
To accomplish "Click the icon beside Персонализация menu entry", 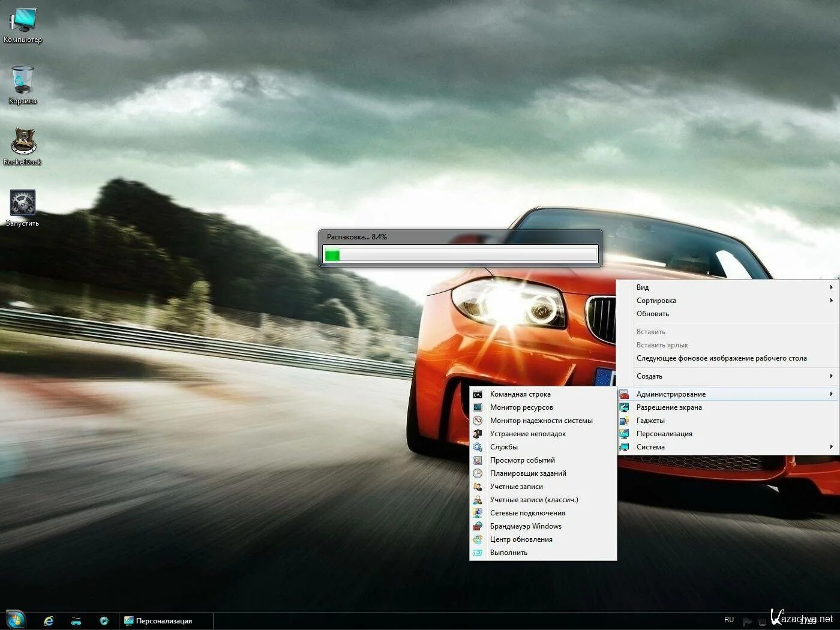I will click(624, 434).
